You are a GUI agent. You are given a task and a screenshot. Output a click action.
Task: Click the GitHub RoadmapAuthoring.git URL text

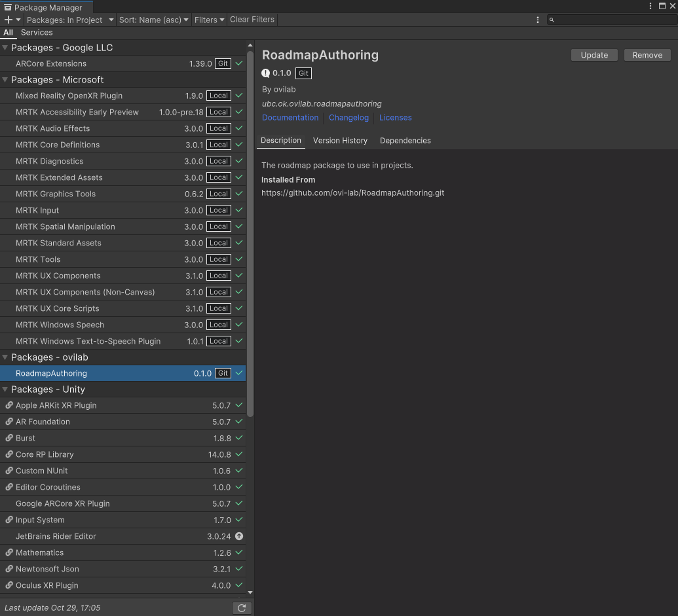(x=353, y=192)
